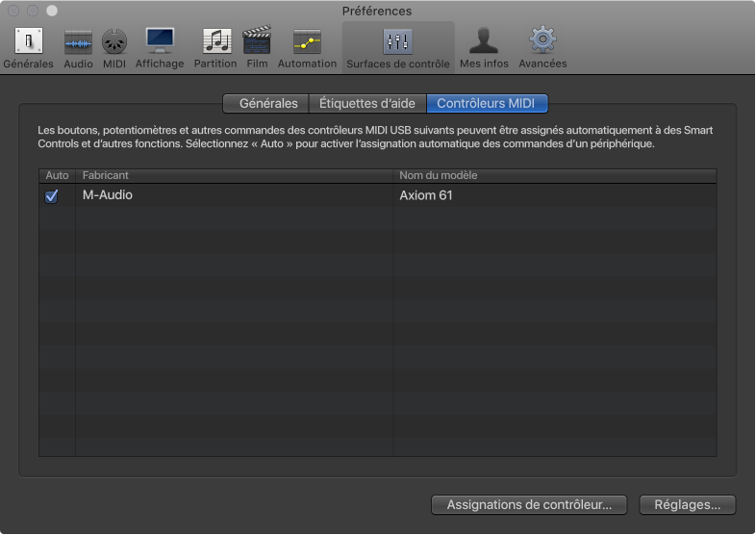Open the Générales preferences pane
This screenshot has width=756, height=535.
pyautogui.click(x=29, y=48)
